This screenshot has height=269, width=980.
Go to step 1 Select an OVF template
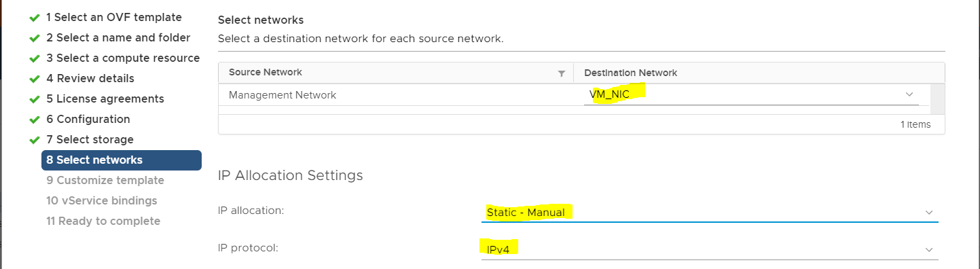point(114,17)
